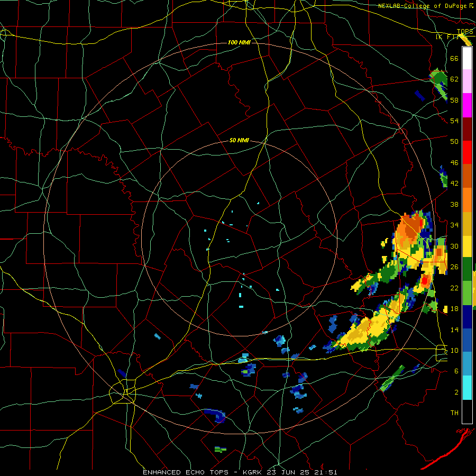Viewport: 476px width, 476px height.
Task: Click the TH label on the scale
Action: click(x=454, y=413)
